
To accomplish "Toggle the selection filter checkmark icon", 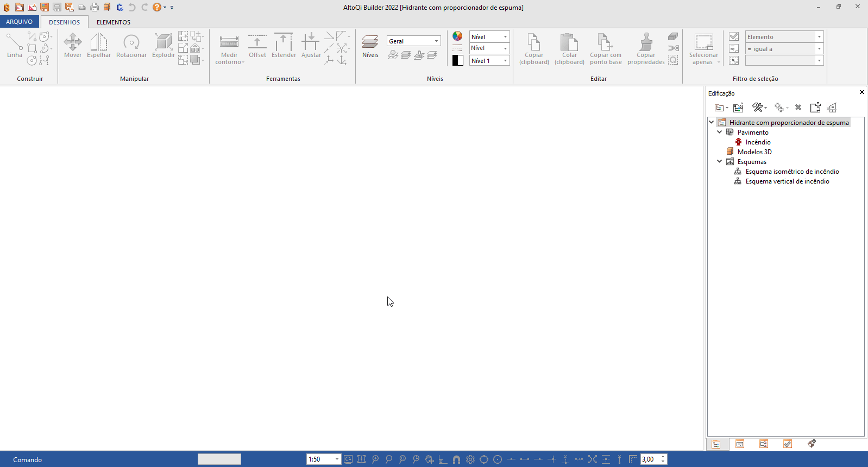I will (x=734, y=36).
